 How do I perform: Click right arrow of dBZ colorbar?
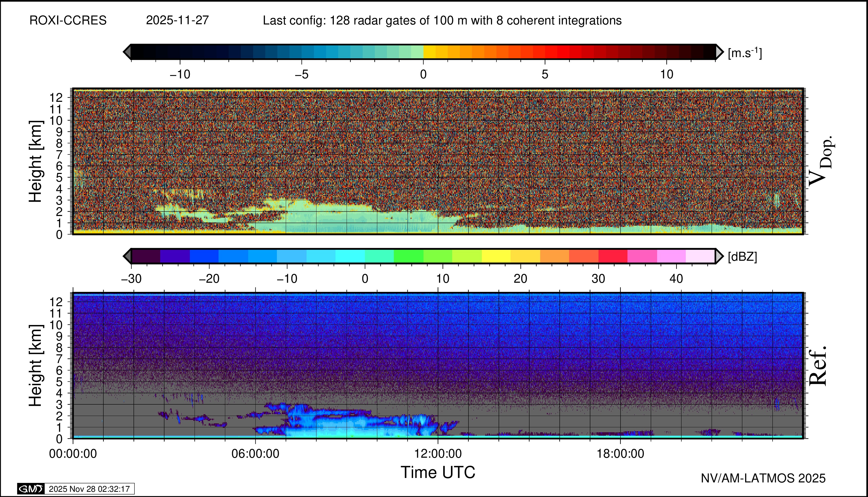pyautogui.click(x=719, y=256)
